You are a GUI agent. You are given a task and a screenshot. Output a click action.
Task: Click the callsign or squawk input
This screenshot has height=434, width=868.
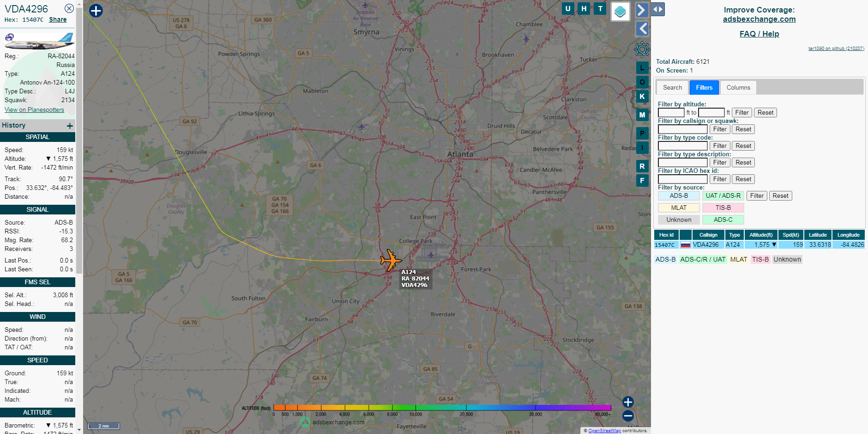coord(682,129)
